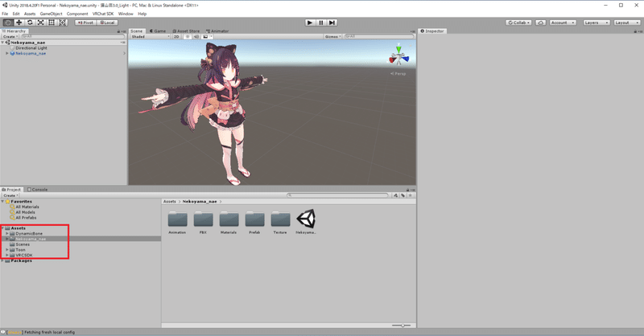Click the Play button
This screenshot has height=336, width=644.
tap(310, 23)
